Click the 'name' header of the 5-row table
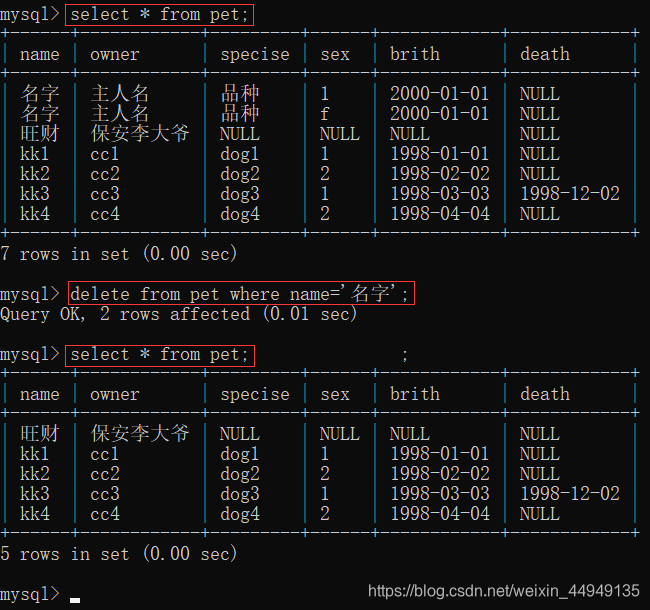The width and height of the screenshot is (650, 610). pos(40,395)
